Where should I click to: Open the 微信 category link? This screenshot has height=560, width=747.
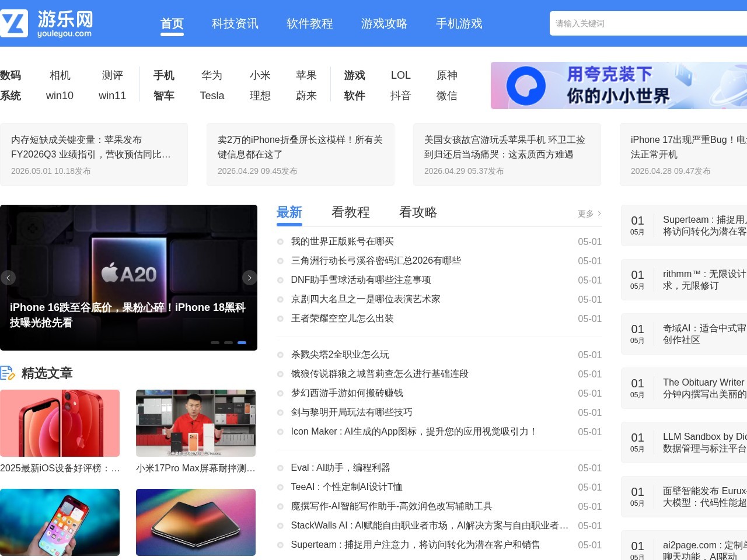click(447, 96)
